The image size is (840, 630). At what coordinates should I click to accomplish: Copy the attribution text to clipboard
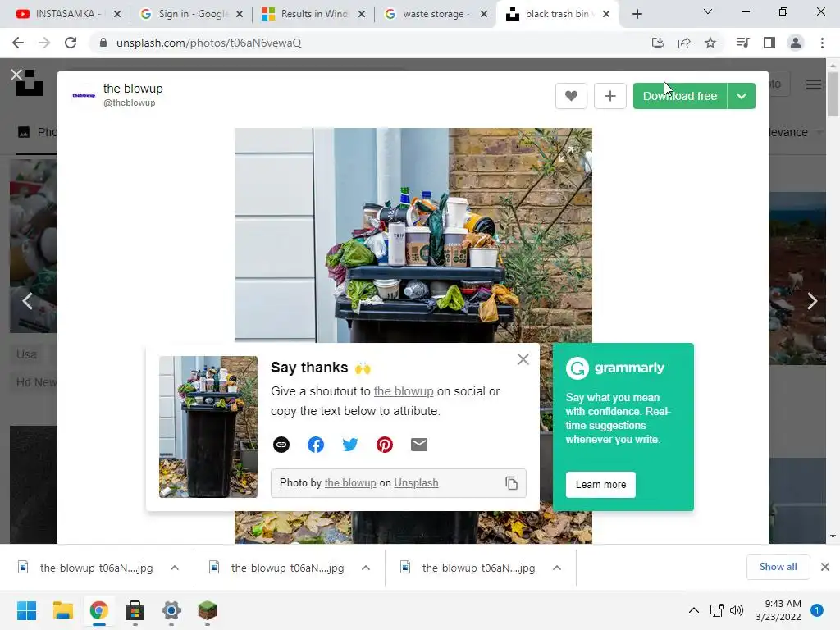click(512, 483)
